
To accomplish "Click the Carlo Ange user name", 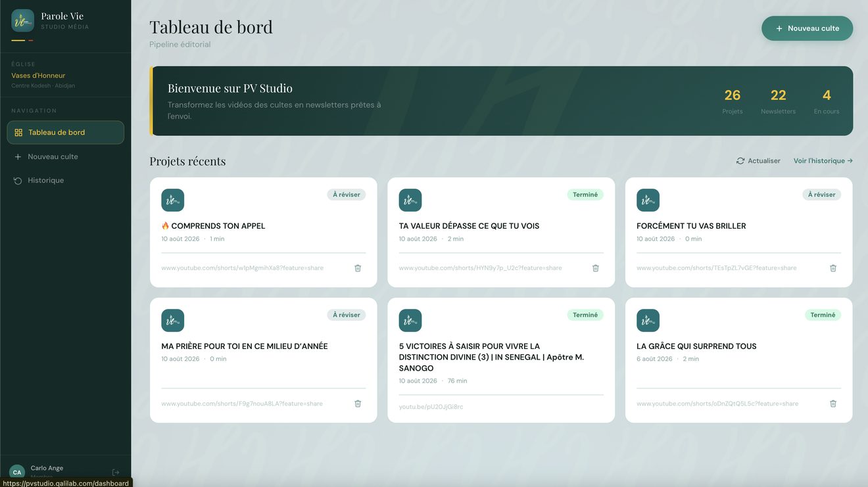I will 47,468.
